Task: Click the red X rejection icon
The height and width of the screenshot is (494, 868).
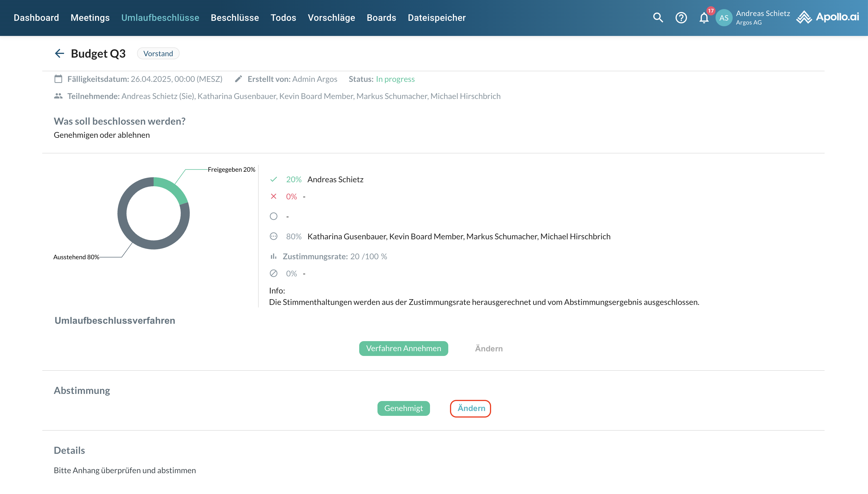Action: (273, 197)
